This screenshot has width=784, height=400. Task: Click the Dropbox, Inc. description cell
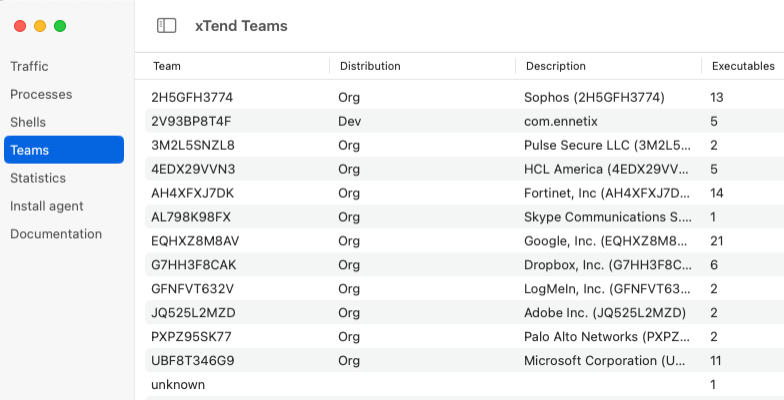[608, 264]
